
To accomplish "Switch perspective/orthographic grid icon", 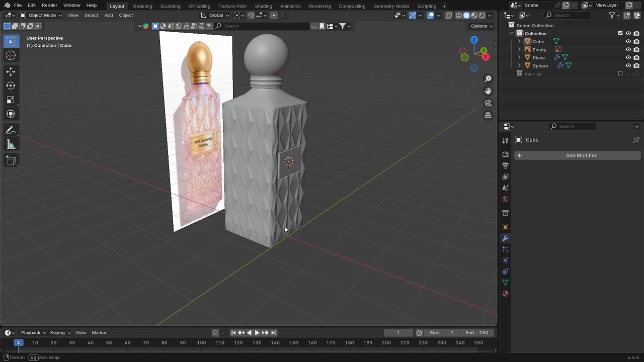I will (x=488, y=115).
